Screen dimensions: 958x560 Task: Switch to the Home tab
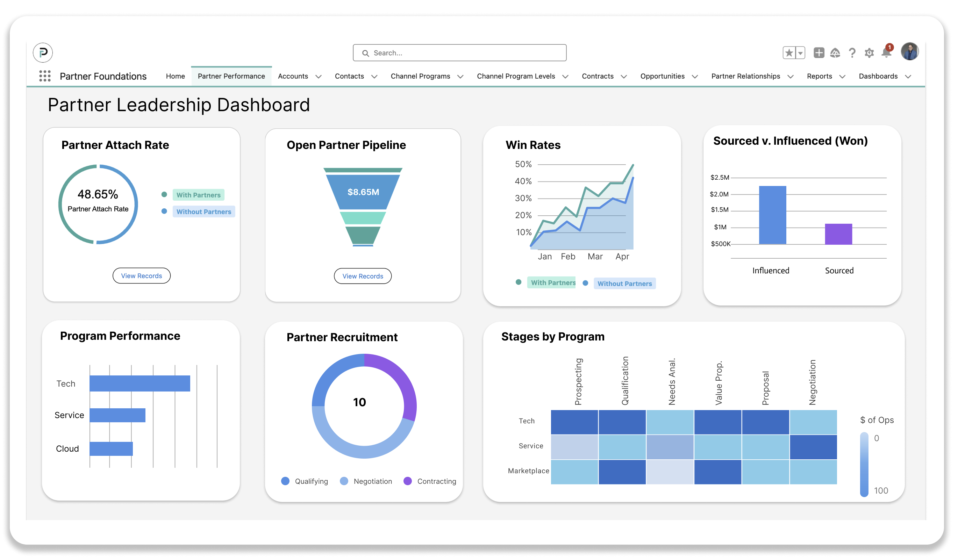click(x=175, y=76)
